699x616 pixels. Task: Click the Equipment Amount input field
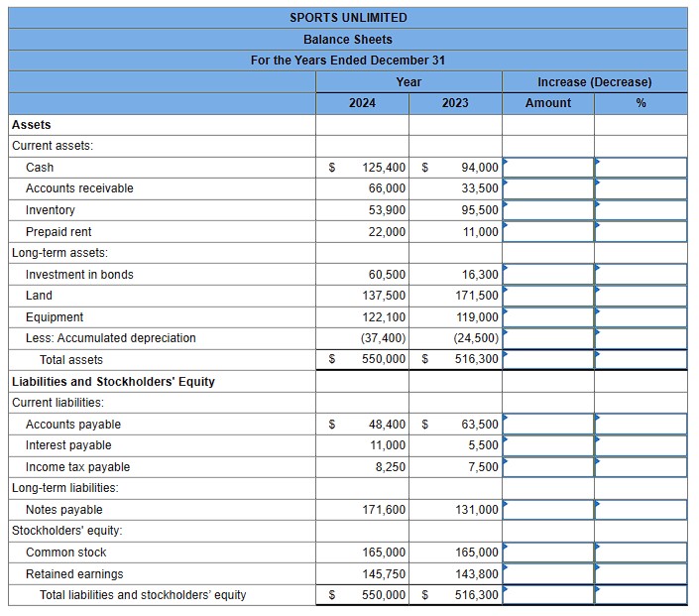(x=548, y=317)
